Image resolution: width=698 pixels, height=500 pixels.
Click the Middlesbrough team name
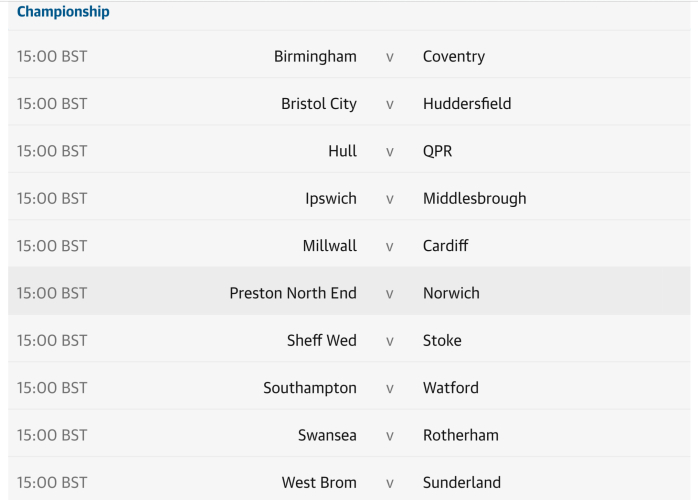[474, 198]
